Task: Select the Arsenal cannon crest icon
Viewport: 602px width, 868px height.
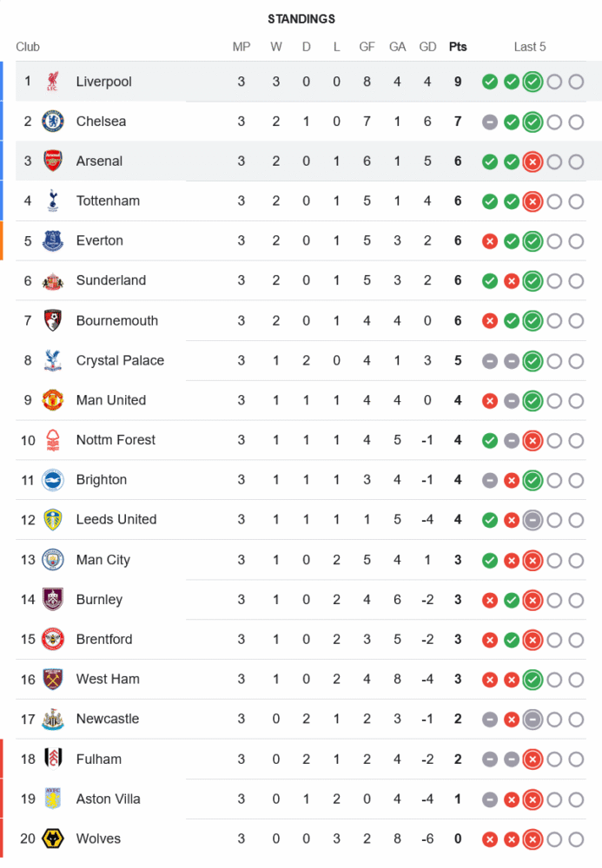Action: [53, 161]
